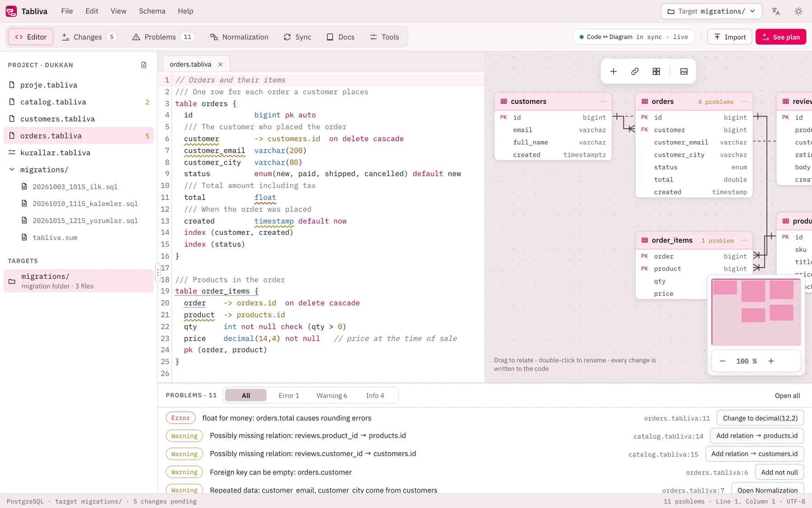Open the orders table options menu
Screen dimensions: 812x508
pos(744,102)
